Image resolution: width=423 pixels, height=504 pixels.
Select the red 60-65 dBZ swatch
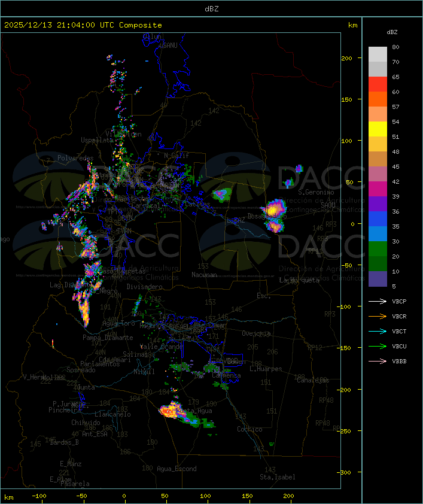(x=378, y=84)
